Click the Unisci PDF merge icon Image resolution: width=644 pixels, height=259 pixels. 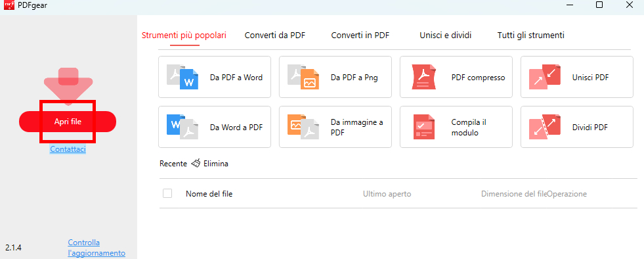click(545, 77)
